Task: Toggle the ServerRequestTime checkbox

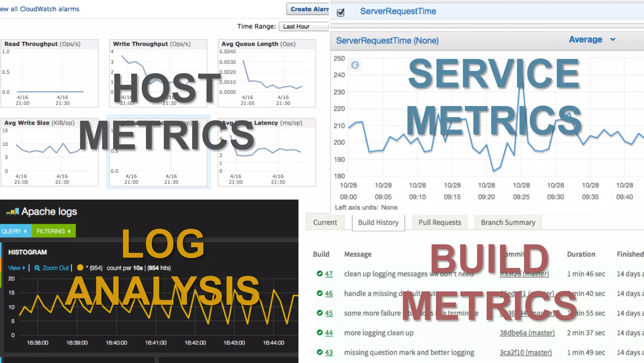Action: (341, 12)
